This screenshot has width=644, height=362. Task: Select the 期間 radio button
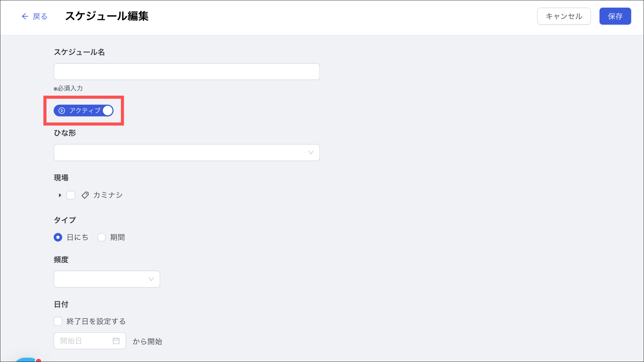click(x=102, y=237)
